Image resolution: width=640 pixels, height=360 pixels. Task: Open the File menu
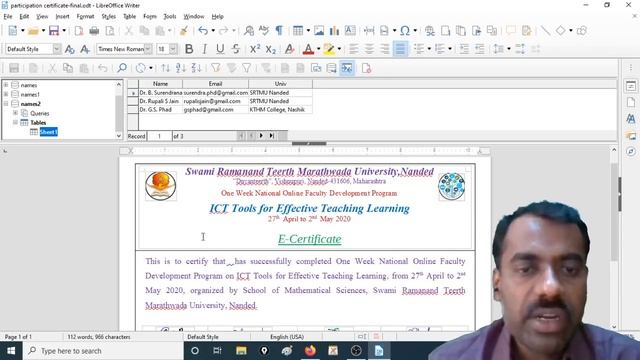(x=8, y=16)
